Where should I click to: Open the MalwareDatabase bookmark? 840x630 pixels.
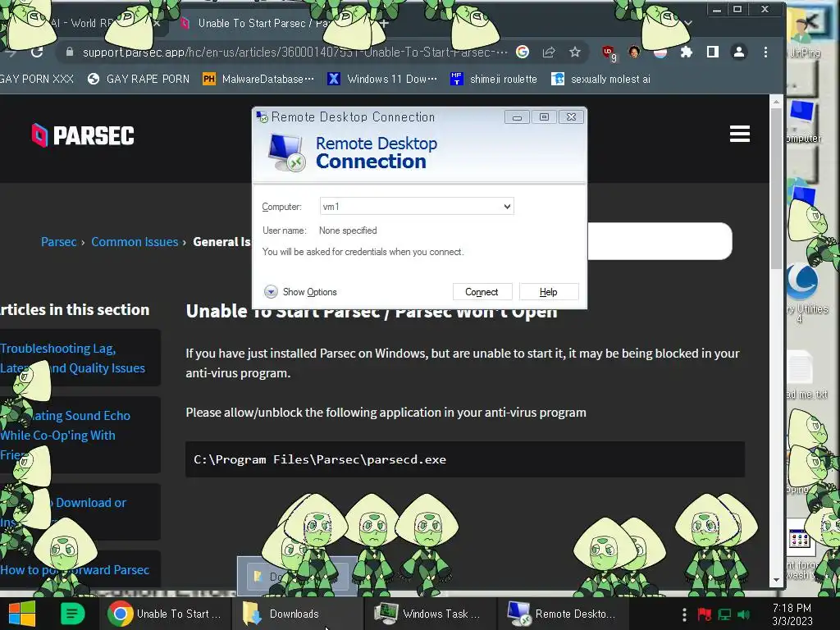point(258,80)
